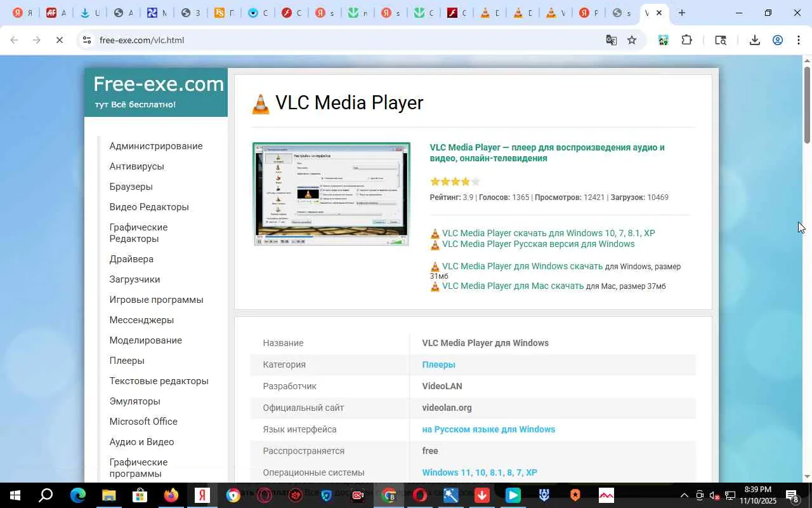Open Антивирусы category

pyautogui.click(x=136, y=166)
